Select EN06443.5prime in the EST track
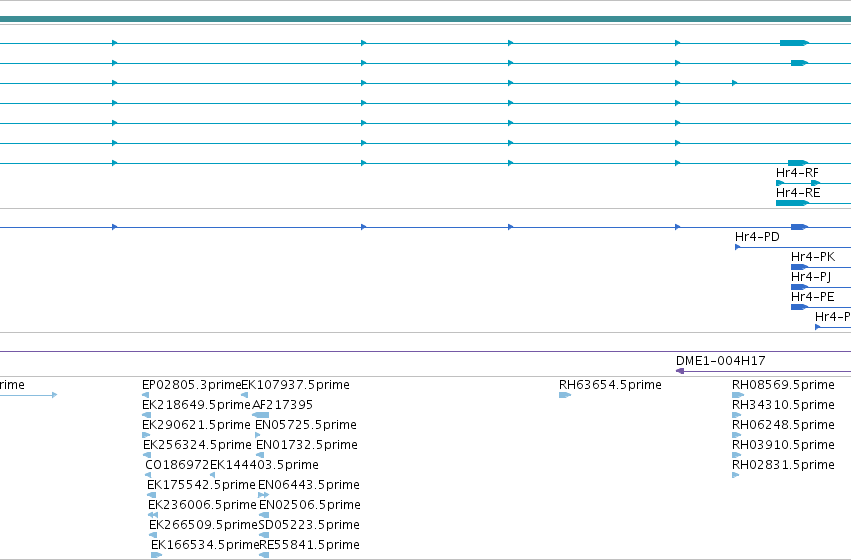 (x=309, y=485)
